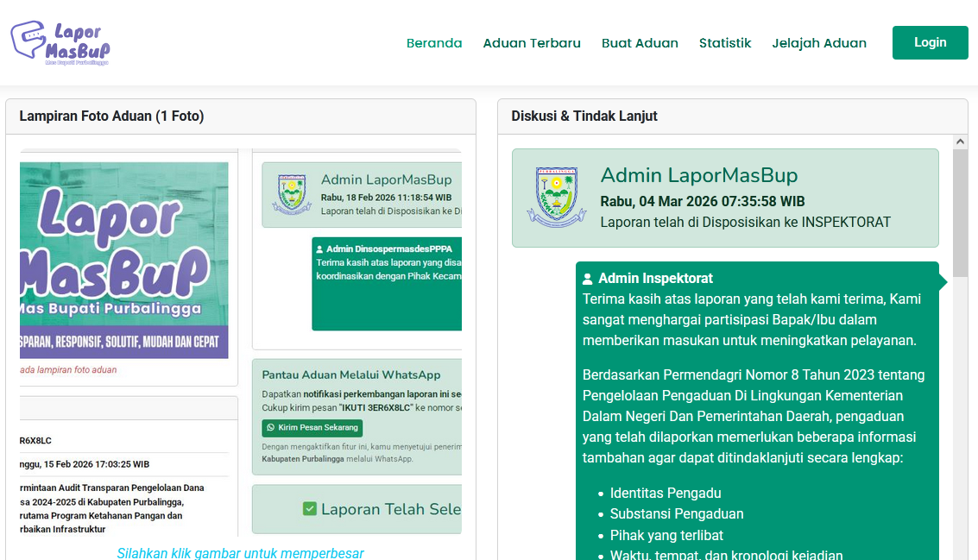The image size is (978, 560).
Task: Click the 'Silahkan klik gambar untuk memperbesar' text
Action: [240, 553]
